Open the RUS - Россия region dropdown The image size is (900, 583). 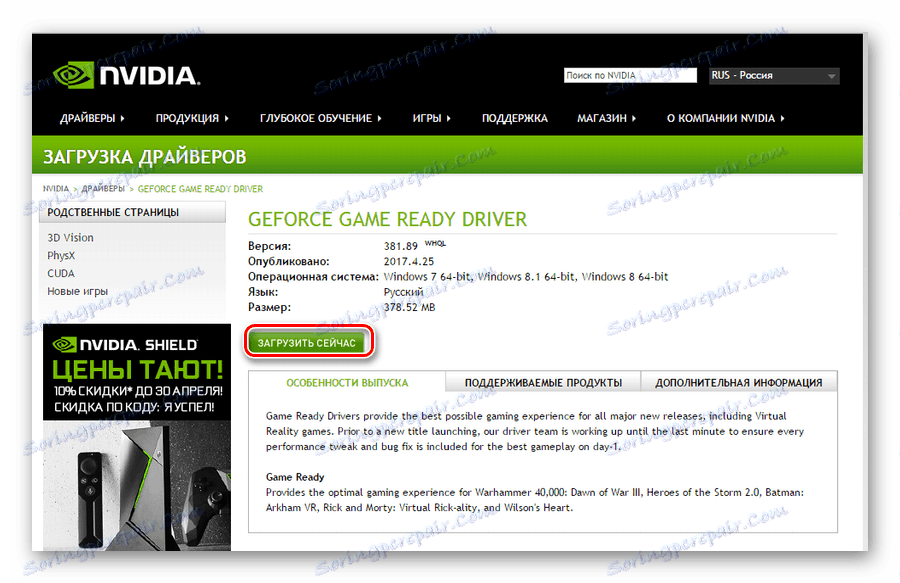tap(773, 74)
